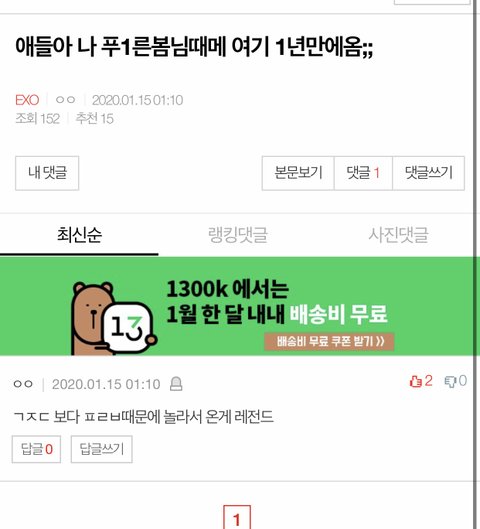This screenshot has width=480, height=529.
Task: Click the siren report icon beside comment time
Action: click(176, 384)
